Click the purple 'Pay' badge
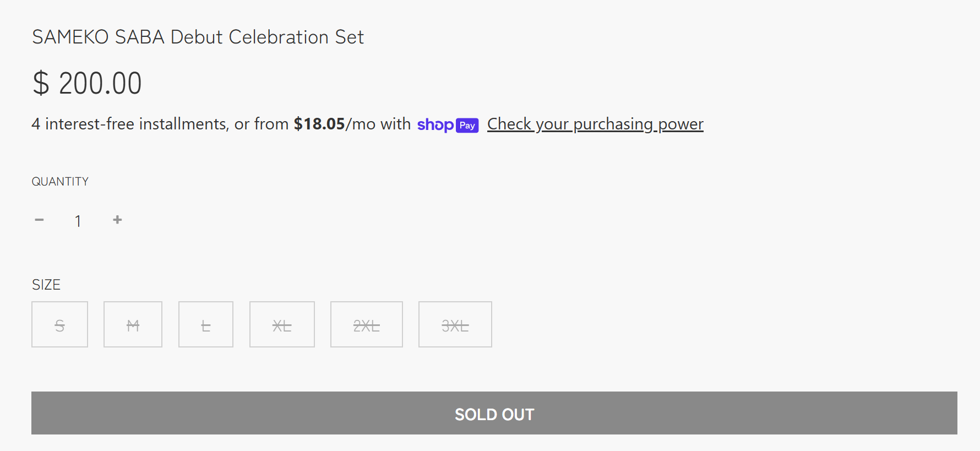 pos(467,126)
